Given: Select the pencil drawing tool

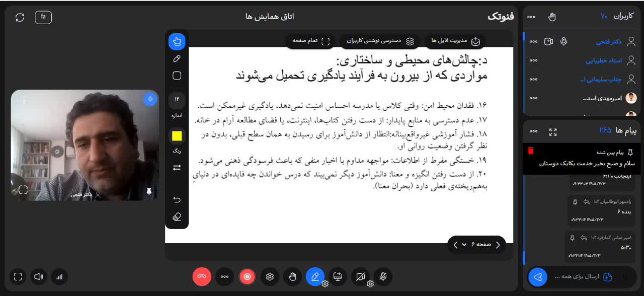Looking at the screenshot, I should pos(177,59).
